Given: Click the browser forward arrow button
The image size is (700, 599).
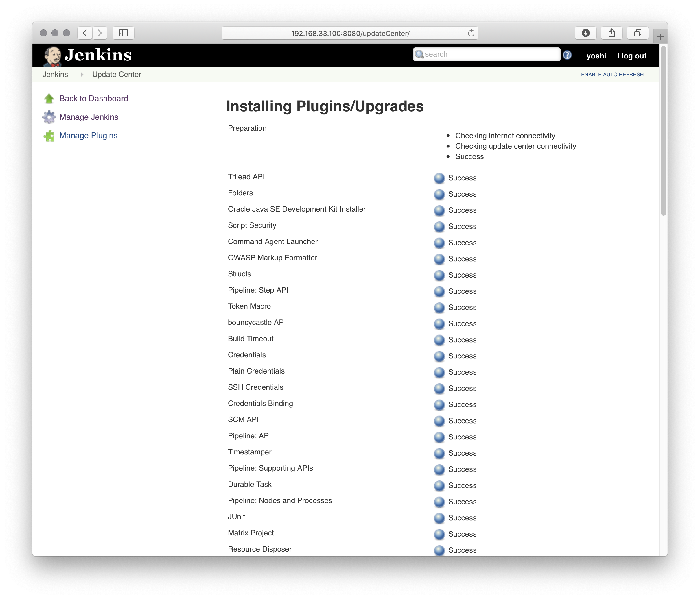Looking at the screenshot, I should (100, 33).
